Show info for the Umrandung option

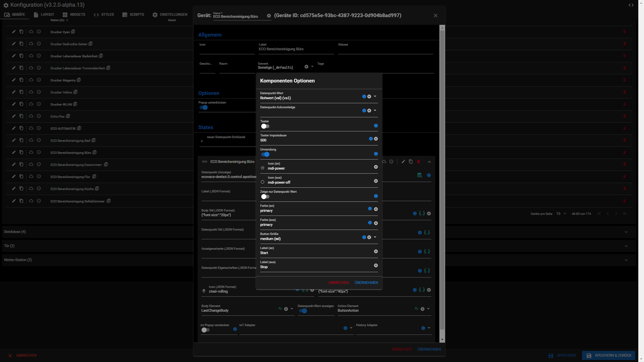[376, 154]
